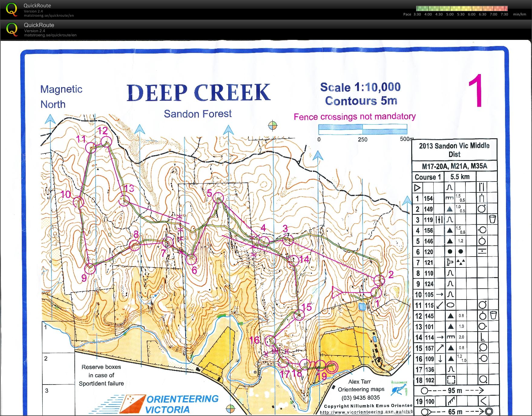Select the finish double circle on the course
This screenshot has width=532, height=416.
[331, 367]
